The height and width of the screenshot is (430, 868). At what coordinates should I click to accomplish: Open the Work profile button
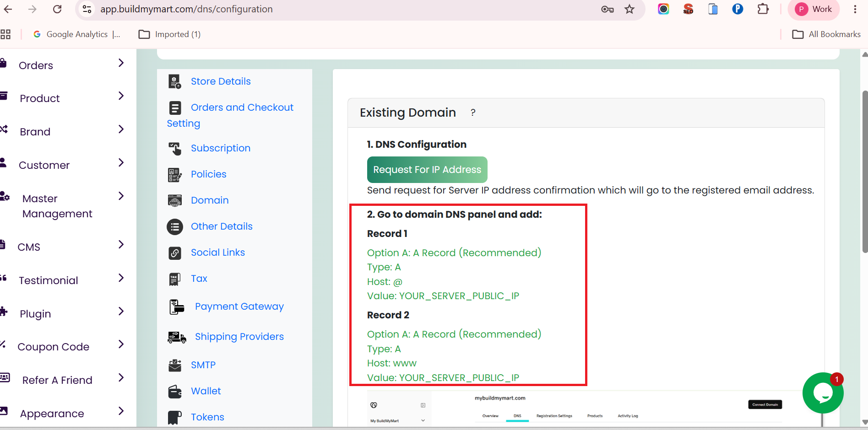tap(814, 9)
